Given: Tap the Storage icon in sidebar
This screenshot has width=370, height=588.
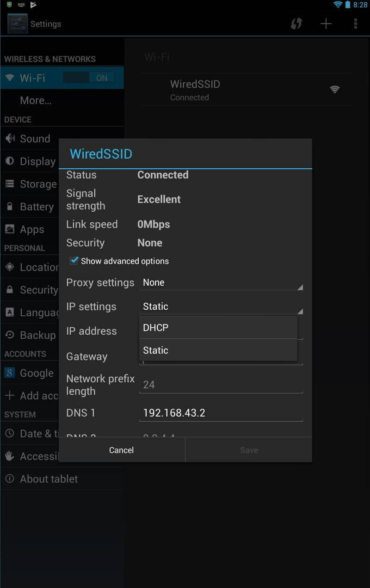Looking at the screenshot, I should point(10,184).
